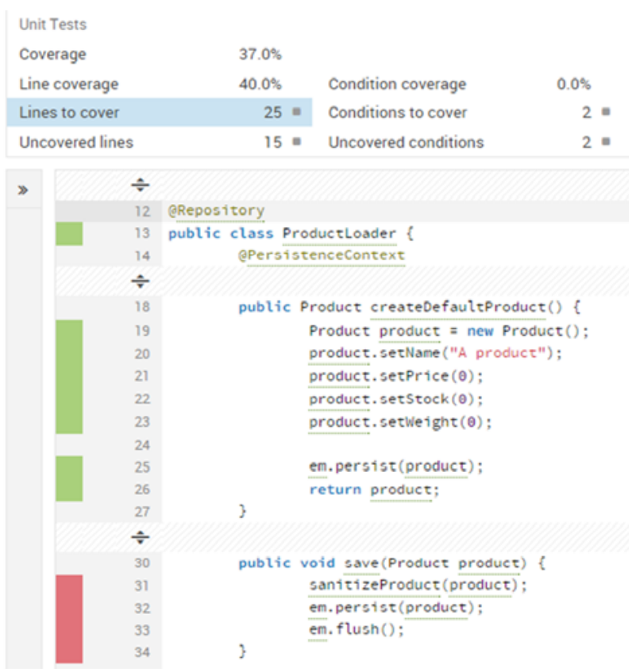Click the Coverage 37.0% value
636x672 pixels.
click(x=260, y=55)
